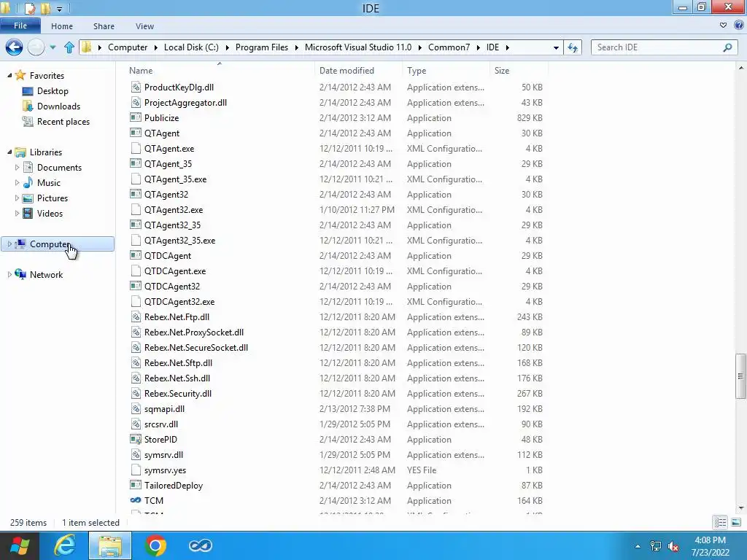Open Visual Studio infinity icon on taskbar
The image size is (747, 560).
click(x=201, y=545)
